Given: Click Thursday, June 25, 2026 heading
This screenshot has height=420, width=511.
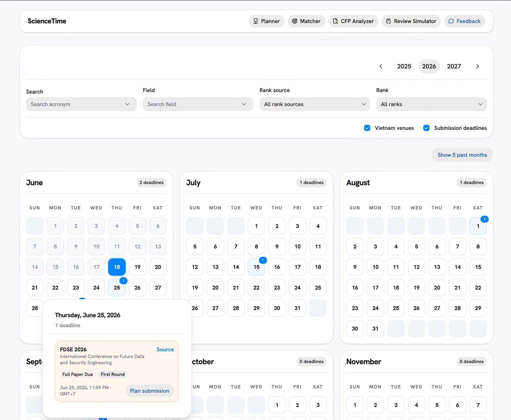Looking at the screenshot, I should click(x=88, y=315).
